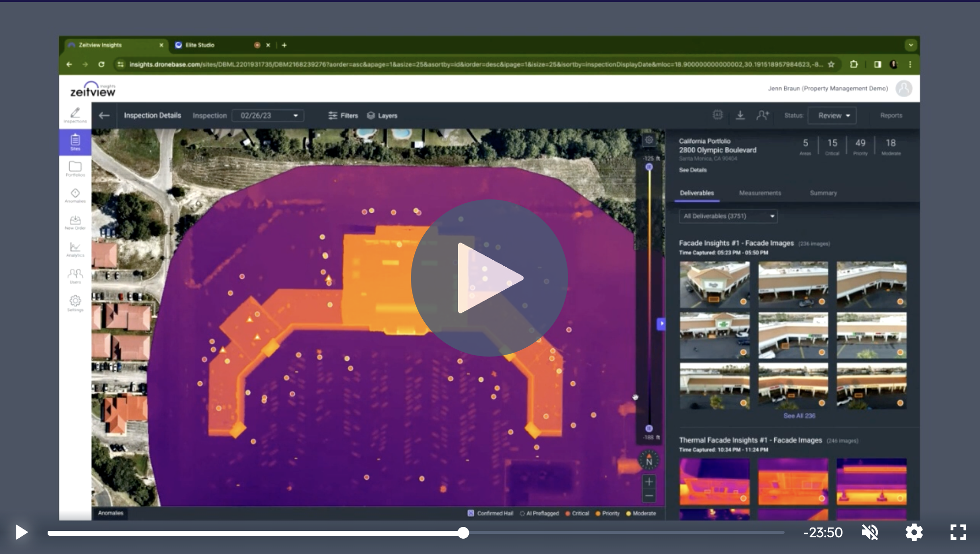Click the See All 236 link
This screenshot has height=554, width=980.
[x=799, y=415]
